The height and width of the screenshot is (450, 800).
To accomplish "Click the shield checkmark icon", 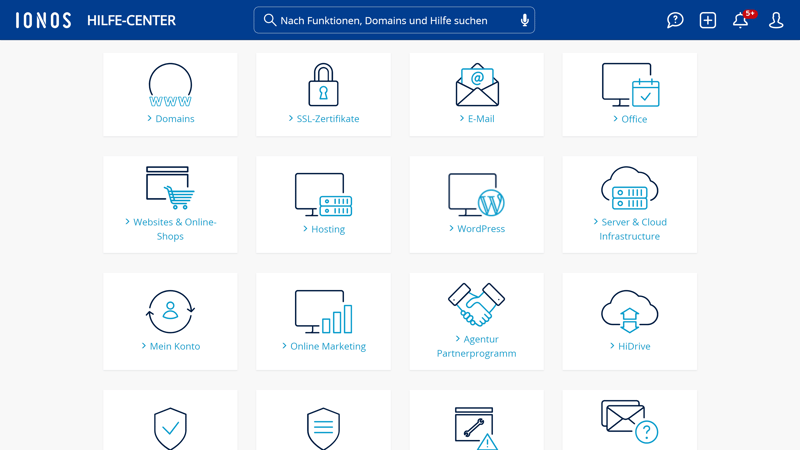I will point(170,429).
